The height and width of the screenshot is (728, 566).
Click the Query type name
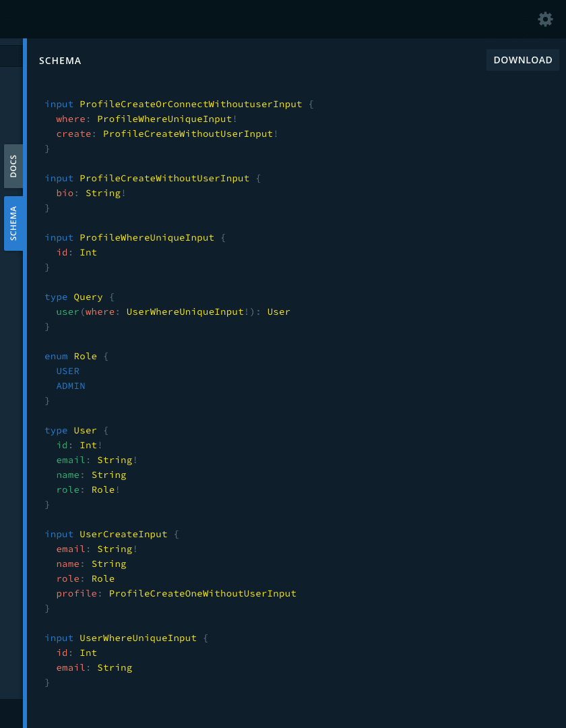tap(88, 297)
